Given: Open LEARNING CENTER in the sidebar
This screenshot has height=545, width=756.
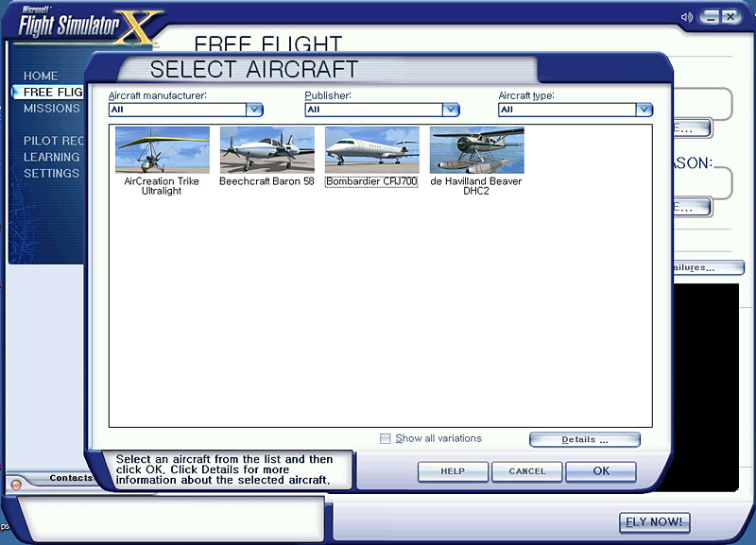Looking at the screenshot, I should 52,157.
